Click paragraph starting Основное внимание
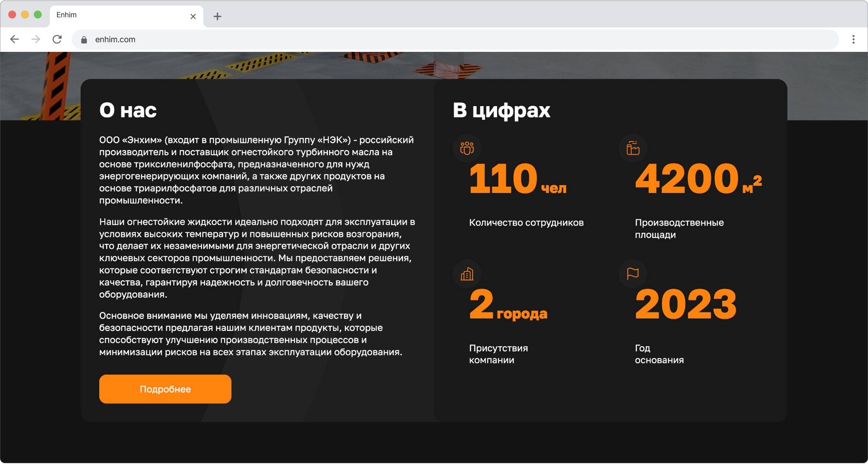 (251, 334)
